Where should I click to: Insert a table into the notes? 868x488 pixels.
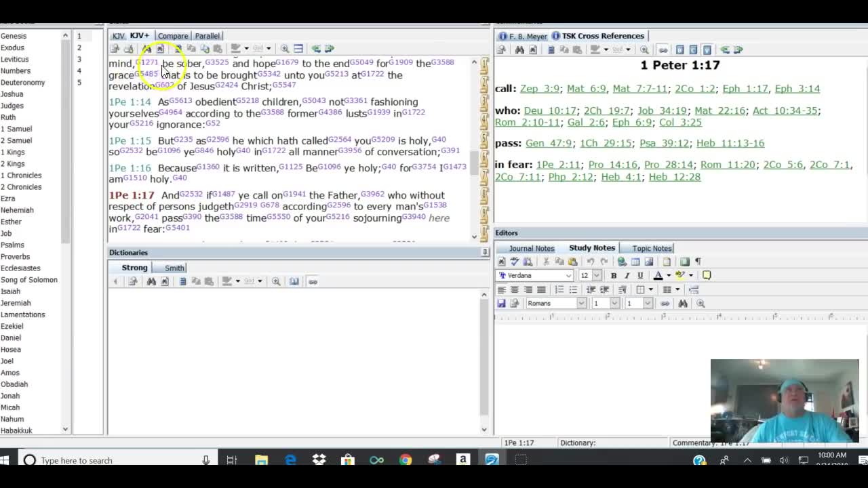635,262
